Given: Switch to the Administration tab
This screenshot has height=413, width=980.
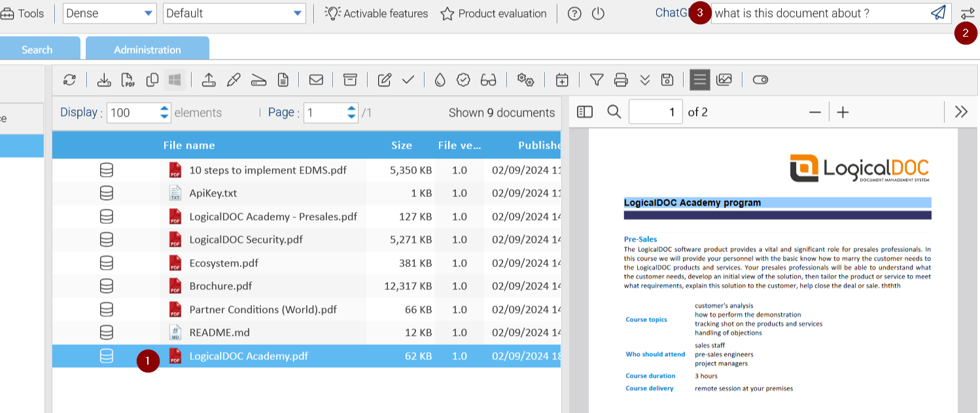Looking at the screenshot, I should pos(147,49).
